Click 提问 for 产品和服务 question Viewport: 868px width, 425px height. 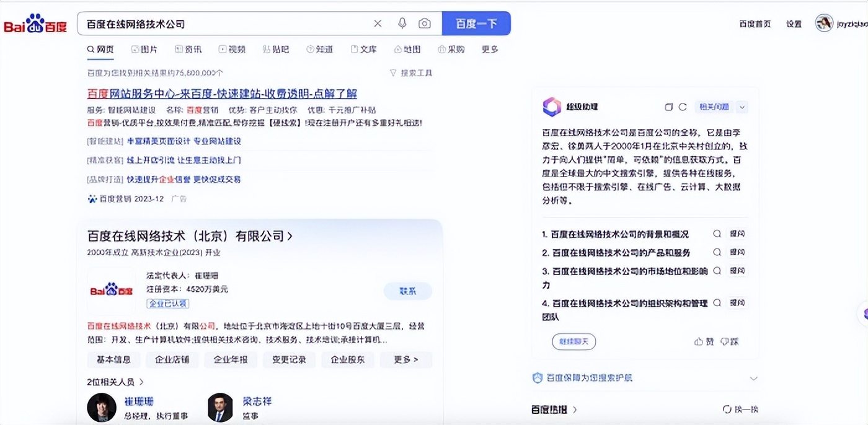pos(737,253)
